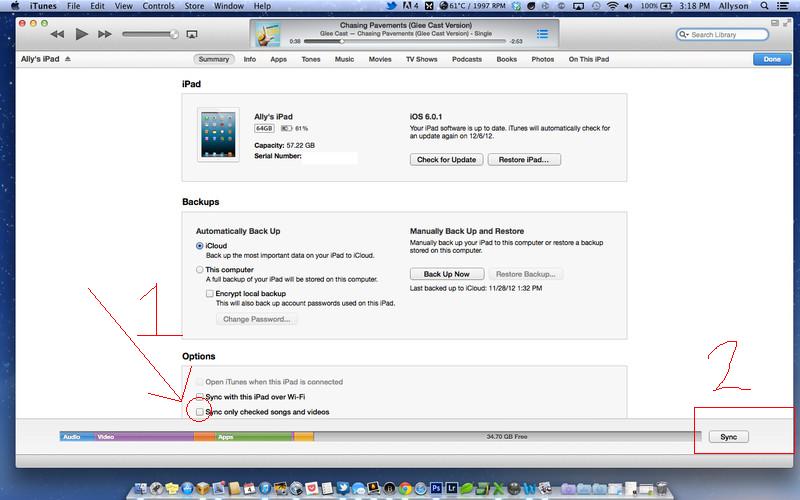The height and width of the screenshot is (500, 800).
Task: Open the Apps tab
Action: pos(279,59)
